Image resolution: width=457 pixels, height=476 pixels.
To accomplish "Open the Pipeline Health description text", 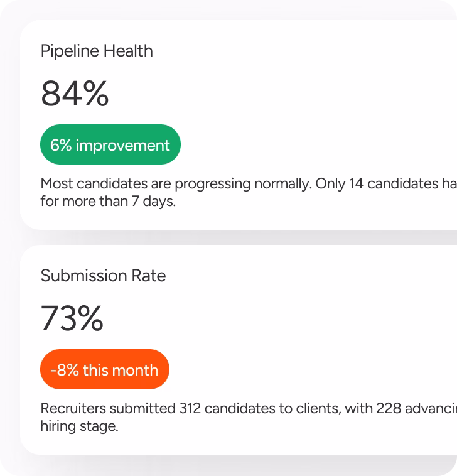I will (249, 192).
